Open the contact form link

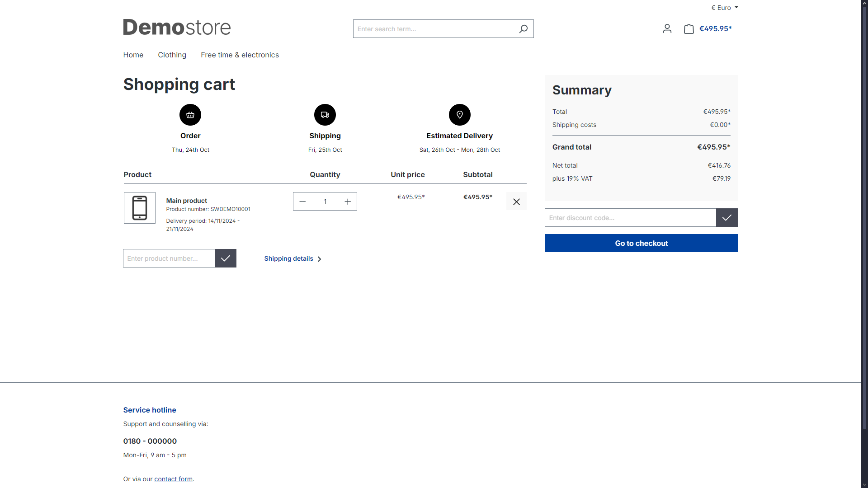[x=173, y=479]
